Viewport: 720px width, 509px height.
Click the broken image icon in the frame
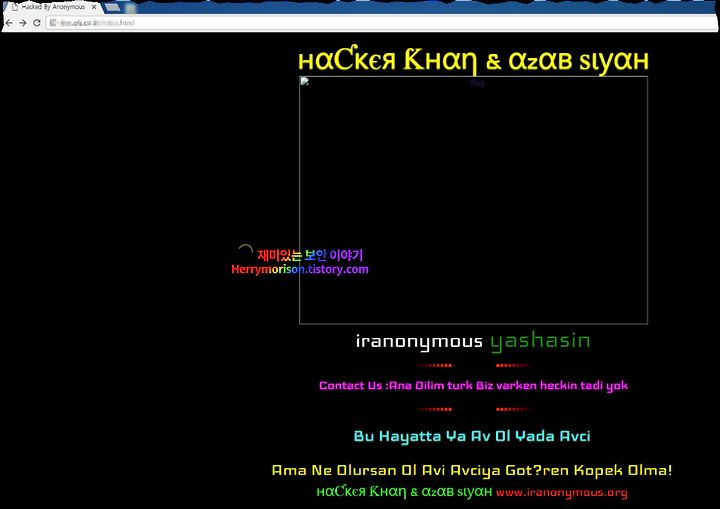(305, 81)
